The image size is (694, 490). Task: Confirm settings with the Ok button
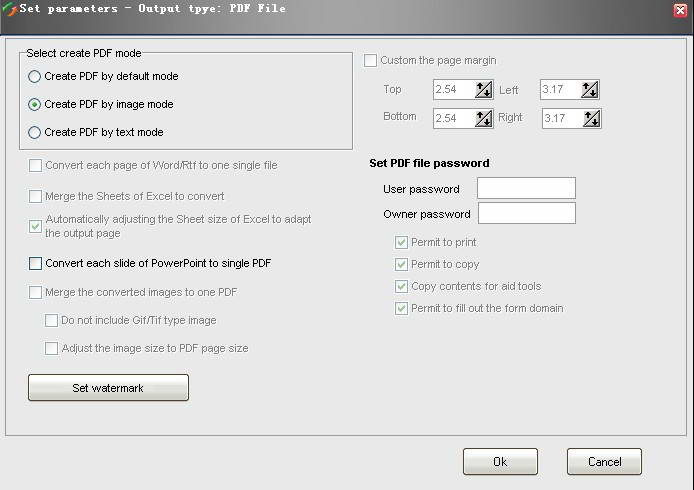pyautogui.click(x=500, y=461)
